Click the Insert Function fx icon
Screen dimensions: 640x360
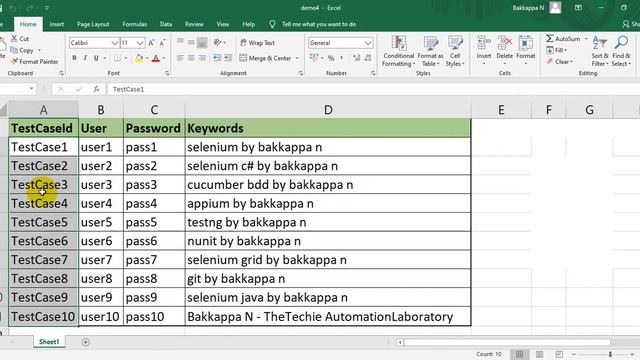click(96, 89)
